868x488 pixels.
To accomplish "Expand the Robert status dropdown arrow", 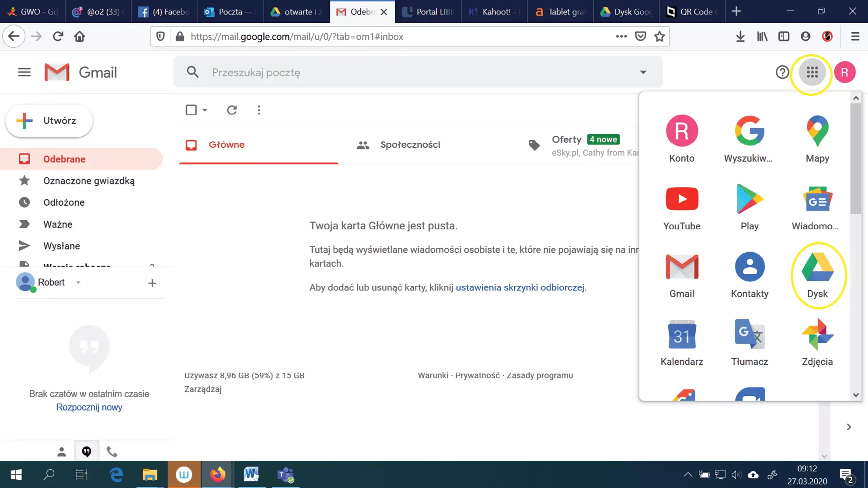I will [x=78, y=283].
